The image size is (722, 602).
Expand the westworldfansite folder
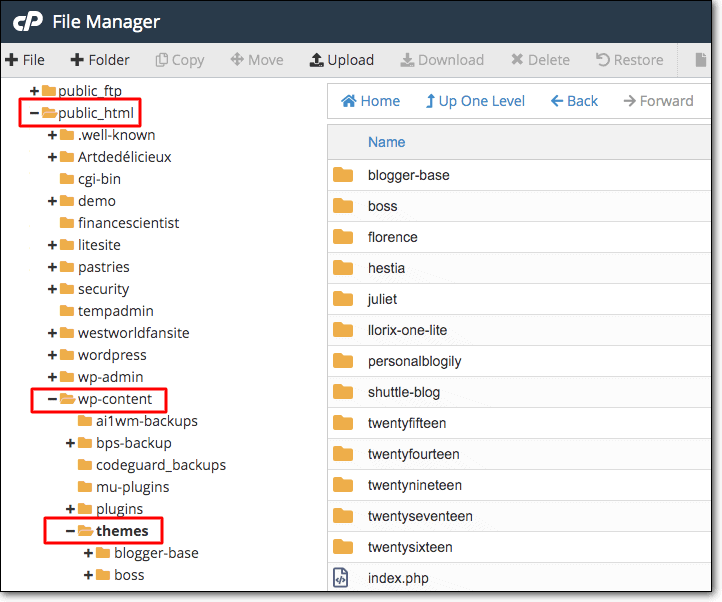[x=52, y=333]
